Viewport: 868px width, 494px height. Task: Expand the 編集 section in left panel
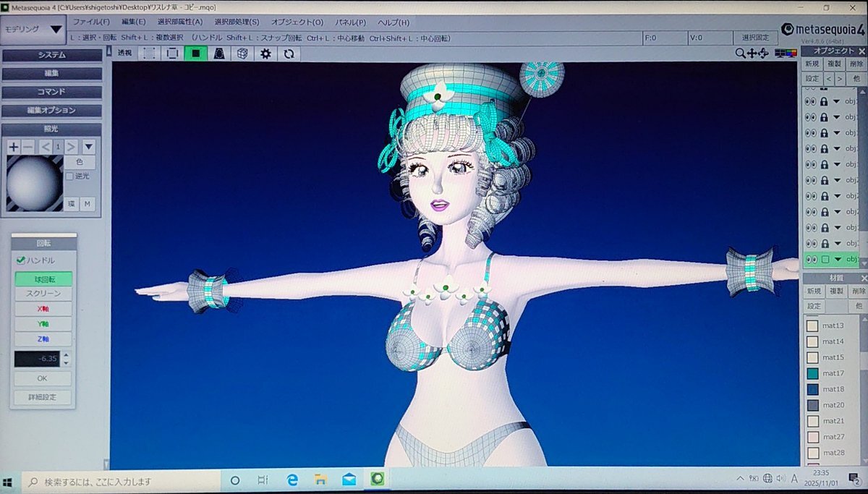pyautogui.click(x=52, y=73)
